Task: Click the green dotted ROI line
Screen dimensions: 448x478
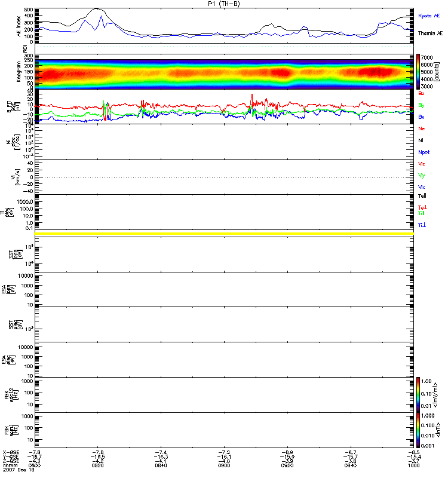Action: point(224,47)
